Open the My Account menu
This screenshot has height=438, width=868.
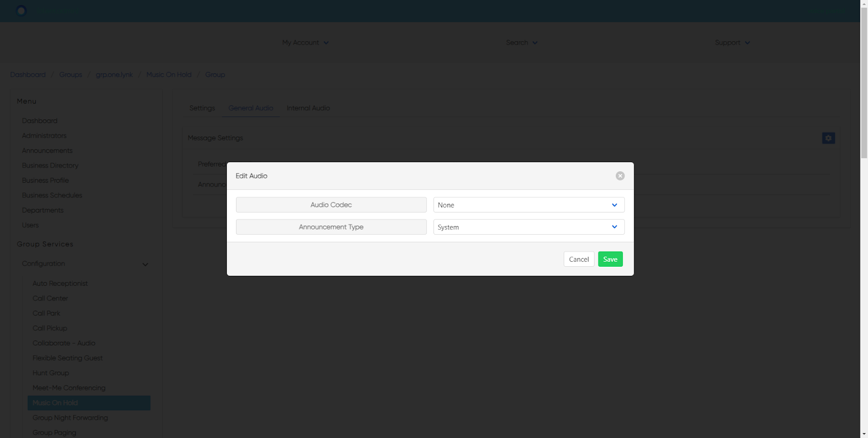coord(305,42)
